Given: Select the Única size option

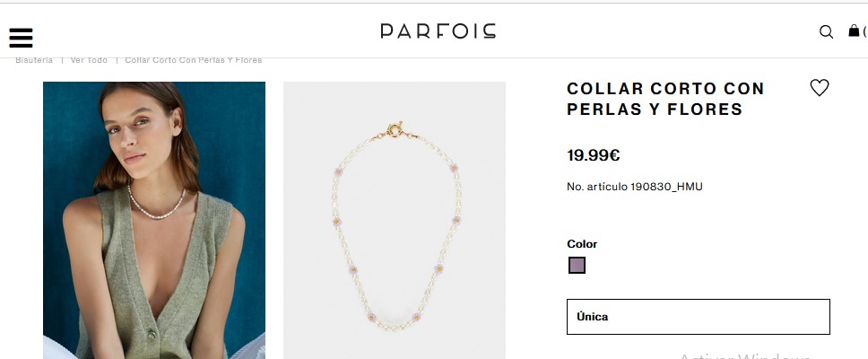Looking at the screenshot, I should coord(698,317).
